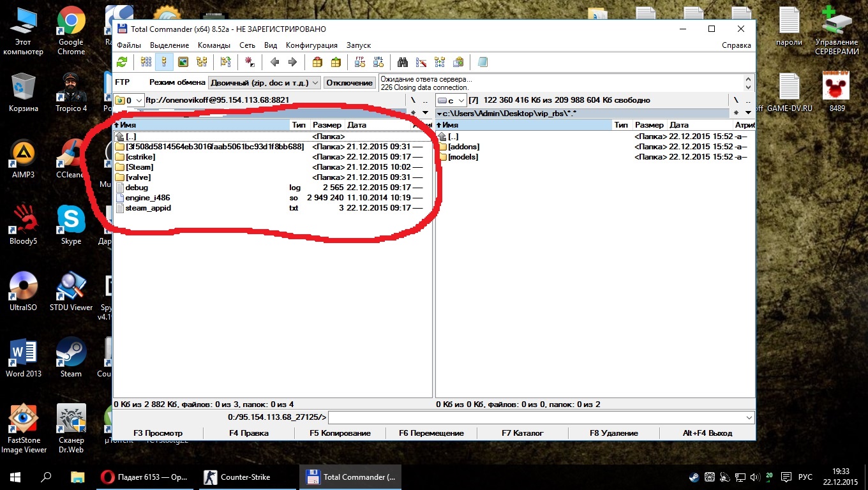Open file search with the binoculars icon

[x=403, y=62]
